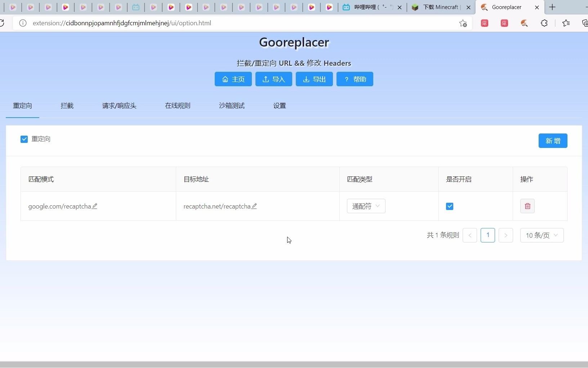Add this page to favorites via address bar star
Viewport: 588px width, 368px height.
[463, 23]
